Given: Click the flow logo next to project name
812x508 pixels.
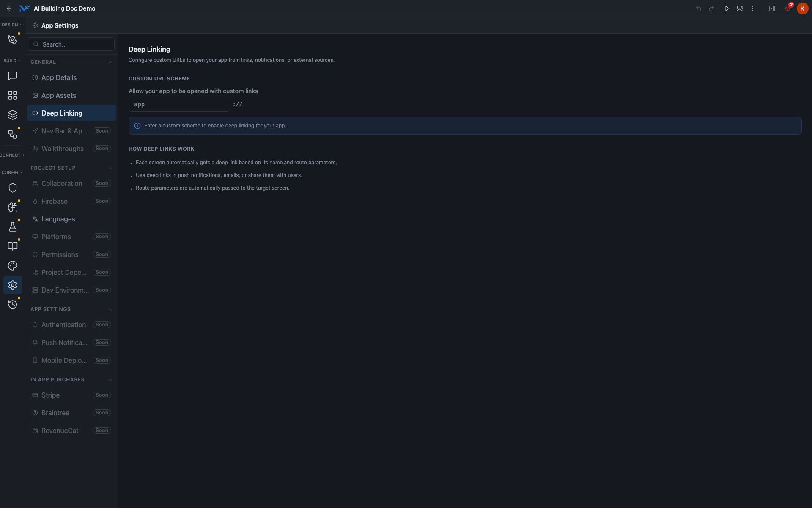Looking at the screenshot, I should pyautogui.click(x=25, y=8).
